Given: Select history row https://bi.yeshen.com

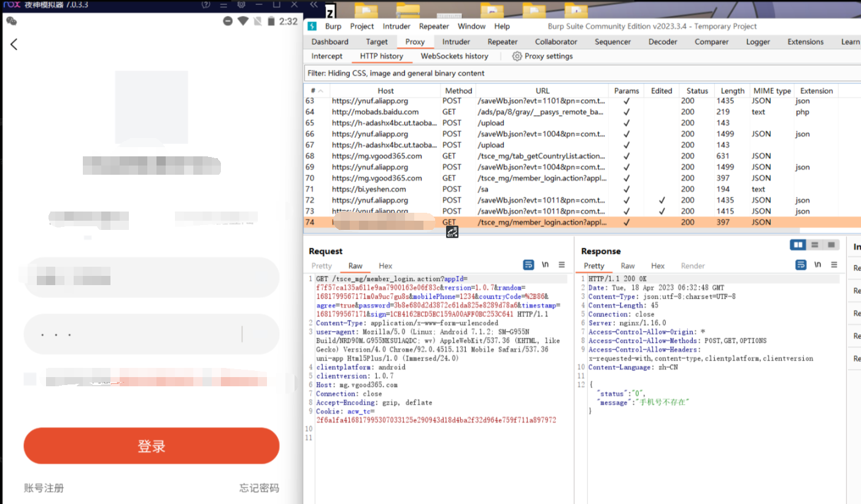Looking at the screenshot, I should (582, 189).
